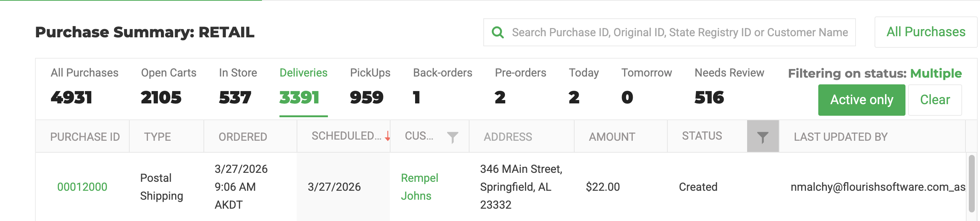View Back-orders purchases

coord(442,85)
